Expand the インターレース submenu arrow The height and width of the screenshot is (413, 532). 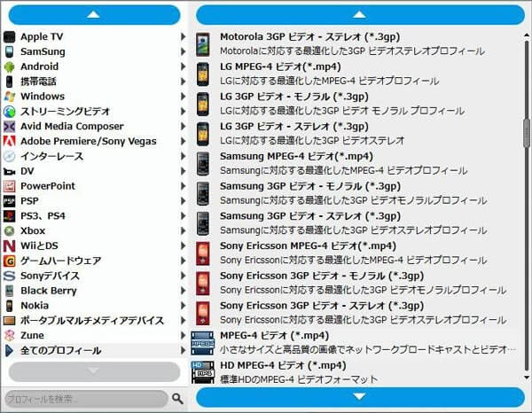[183, 156]
